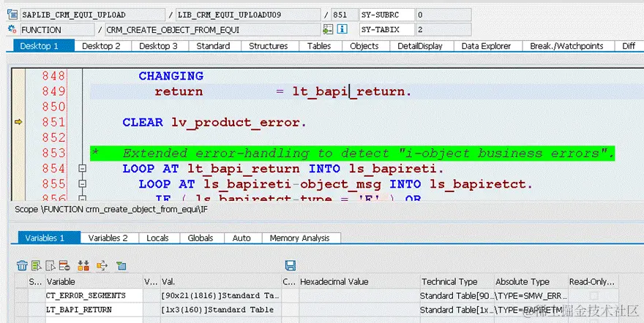
Task: Click the LT_BAPI_RETURN variable cell
Action: tap(94, 309)
